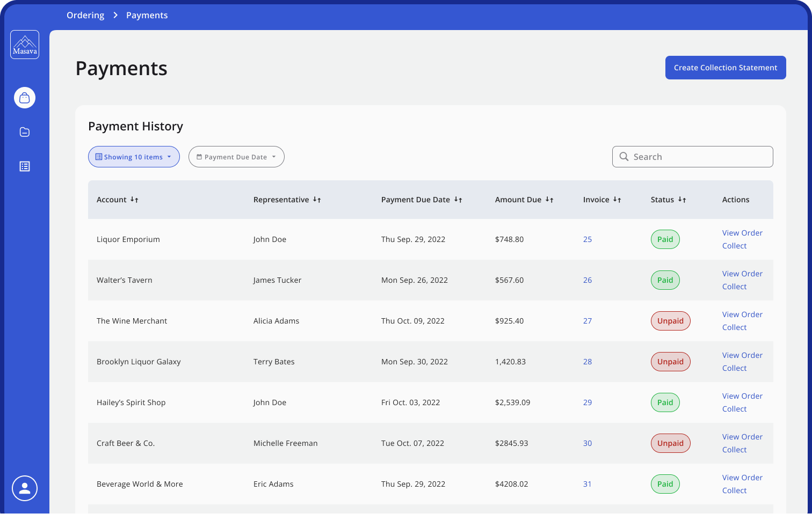812x528 pixels.
Task: Click Paid badge for Walter's Tavern
Action: [x=665, y=280]
